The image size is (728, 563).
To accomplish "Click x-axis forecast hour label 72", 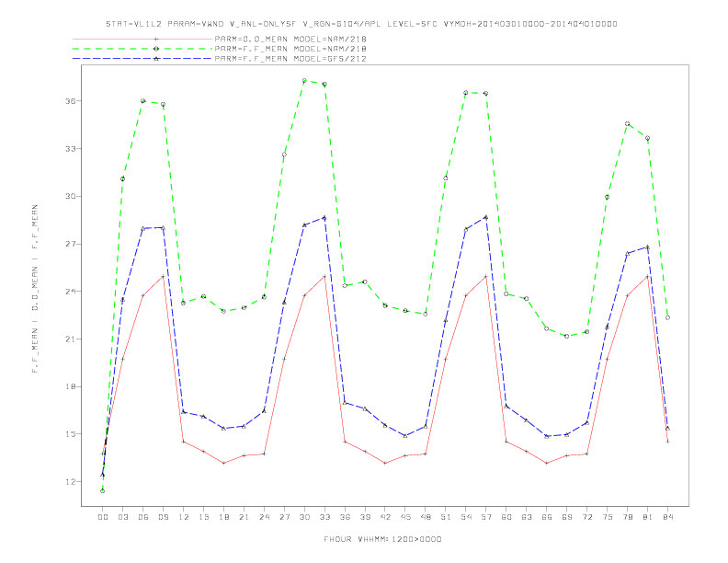I will coord(586,517).
